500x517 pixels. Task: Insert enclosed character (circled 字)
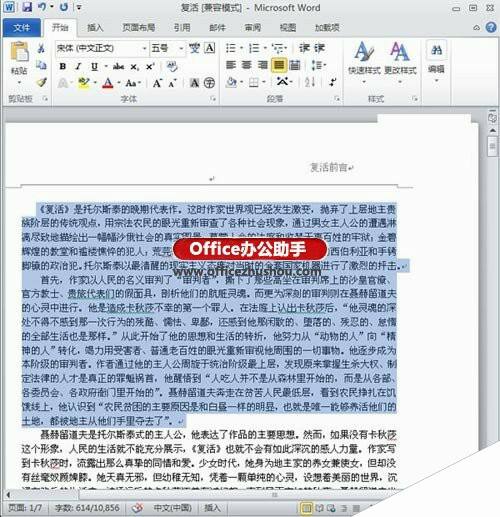coord(209,83)
